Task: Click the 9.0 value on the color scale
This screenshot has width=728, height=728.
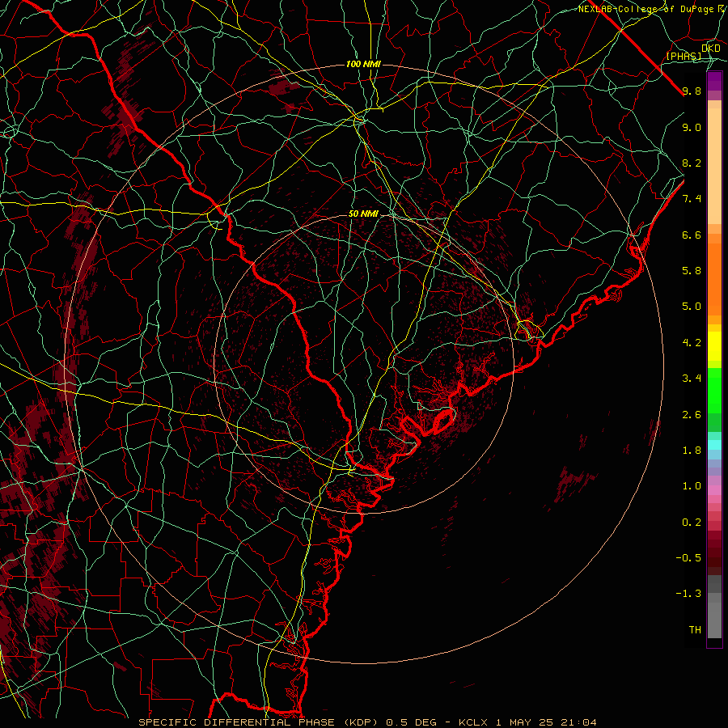Action: click(692, 128)
